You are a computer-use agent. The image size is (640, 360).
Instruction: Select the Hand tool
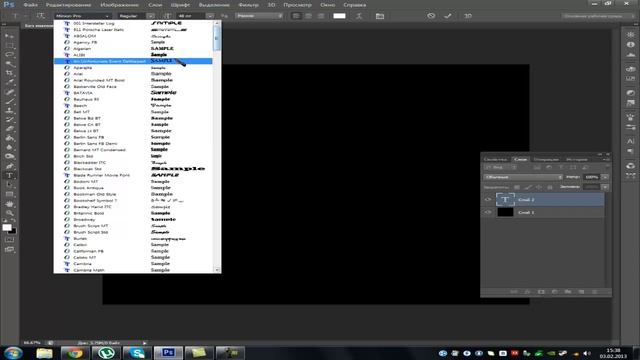pyautogui.click(x=9, y=204)
